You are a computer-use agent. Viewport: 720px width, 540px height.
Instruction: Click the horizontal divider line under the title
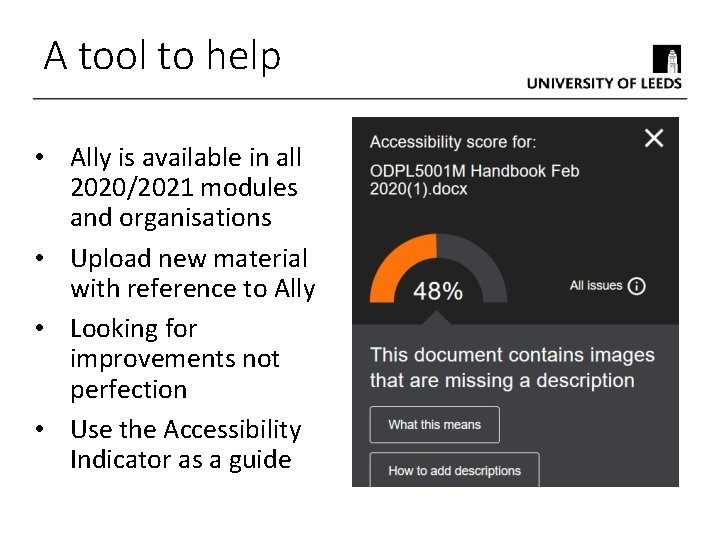[360, 99]
